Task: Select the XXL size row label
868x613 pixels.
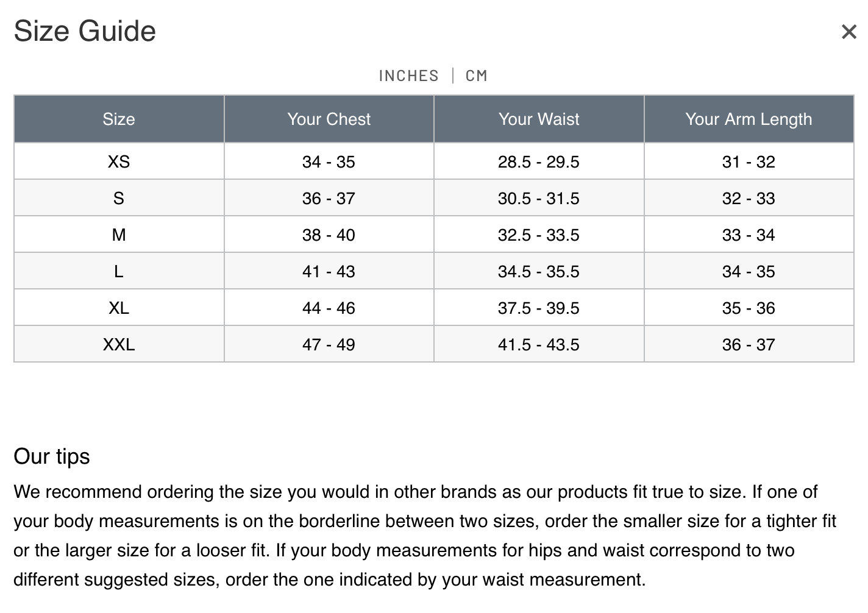Action: click(x=119, y=344)
